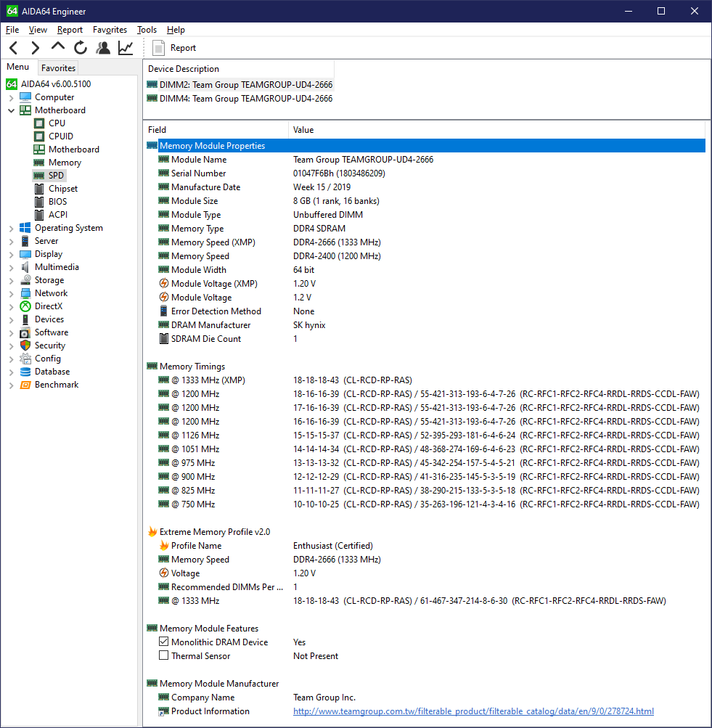The width and height of the screenshot is (712, 728).
Task: Open the View menu
Action: click(38, 30)
